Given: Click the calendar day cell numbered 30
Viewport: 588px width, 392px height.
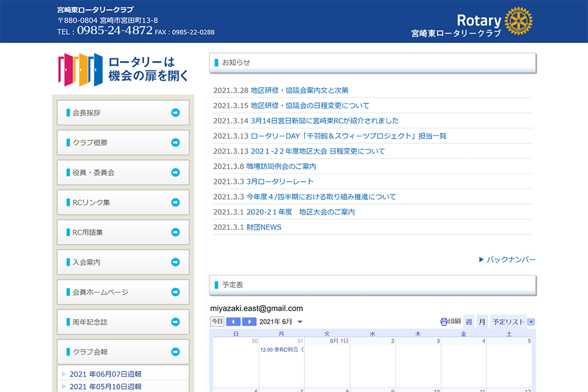Looking at the screenshot, I should tap(236, 363).
